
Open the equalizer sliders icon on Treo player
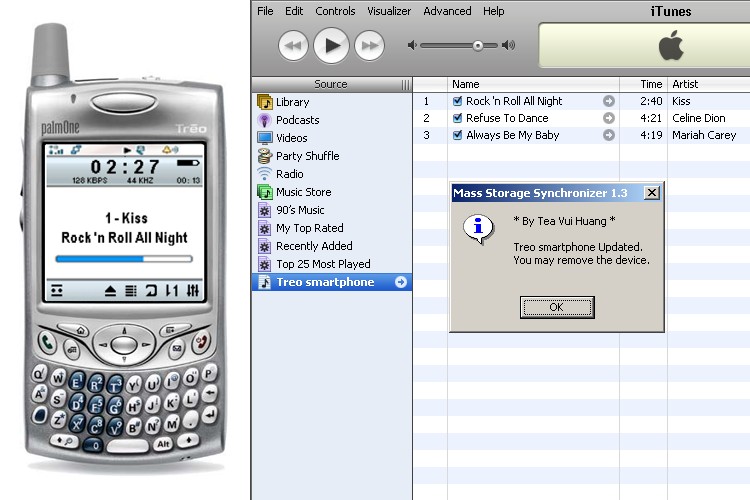[193, 290]
